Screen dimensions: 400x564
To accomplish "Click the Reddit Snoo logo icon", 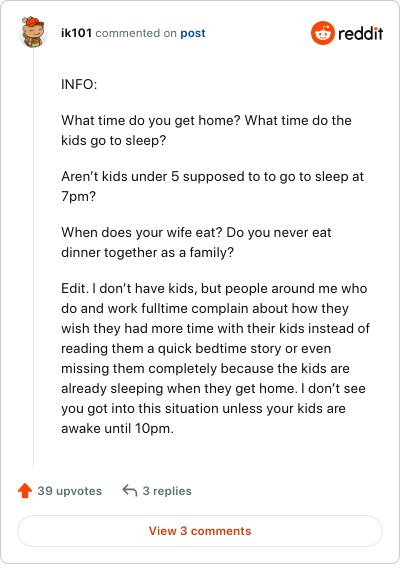I will click(323, 33).
